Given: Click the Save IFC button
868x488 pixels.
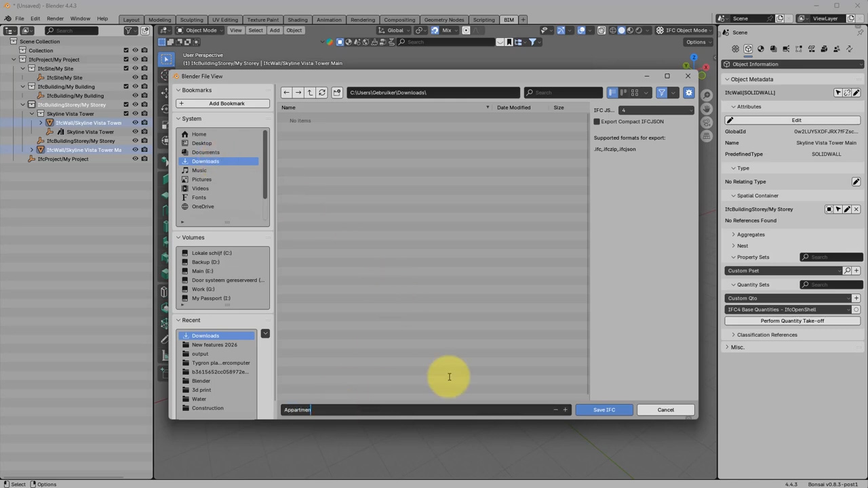Looking at the screenshot, I should pos(604,409).
